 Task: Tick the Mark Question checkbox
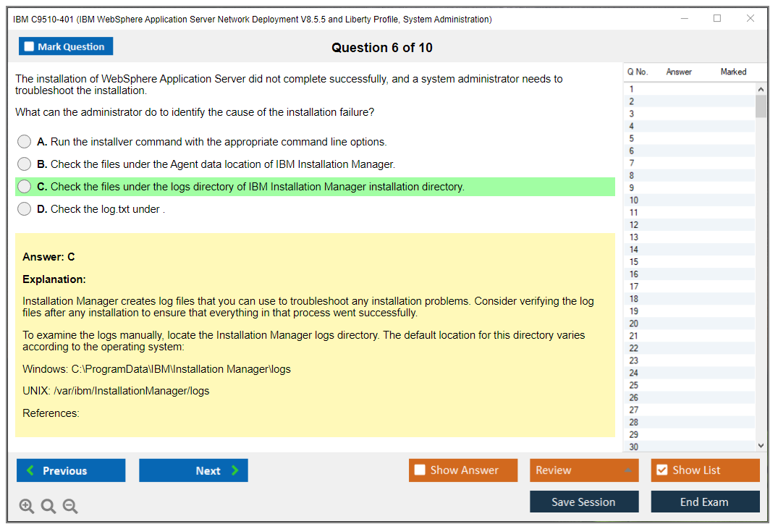[x=30, y=47]
